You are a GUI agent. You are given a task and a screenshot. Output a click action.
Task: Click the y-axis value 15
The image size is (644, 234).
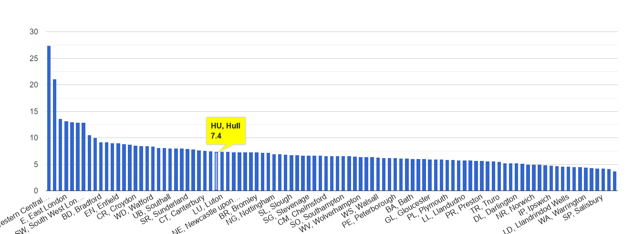[34, 112]
